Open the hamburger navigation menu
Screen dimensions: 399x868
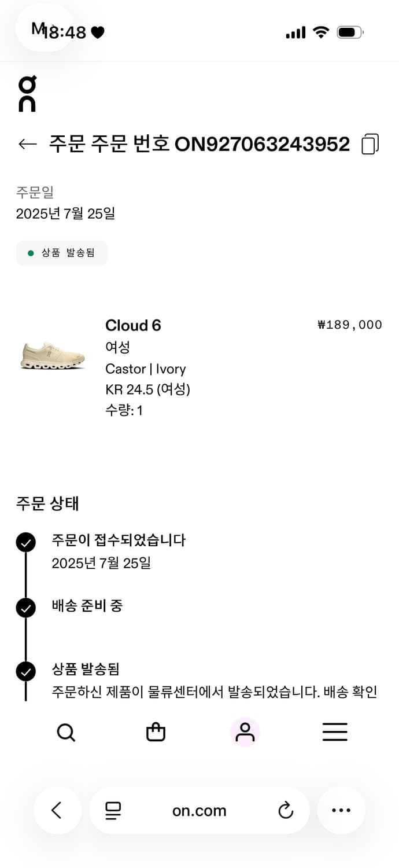point(335,732)
